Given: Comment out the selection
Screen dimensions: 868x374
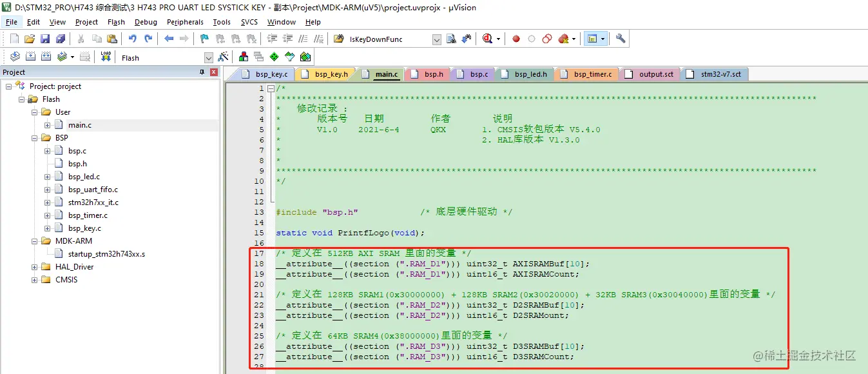Looking at the screenshot, I should pos(303,39).
